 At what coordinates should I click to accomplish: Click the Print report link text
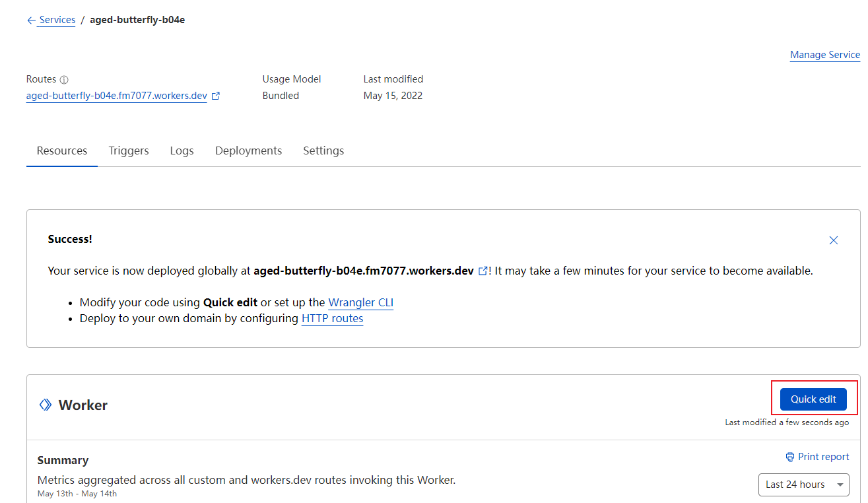click(823, 457)
